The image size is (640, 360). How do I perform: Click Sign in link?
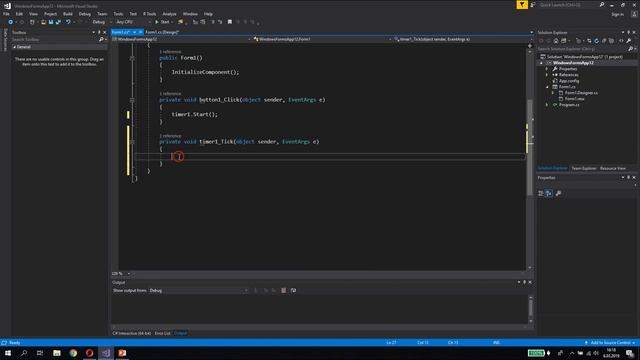pyautogui.click(x=618, y=14)
